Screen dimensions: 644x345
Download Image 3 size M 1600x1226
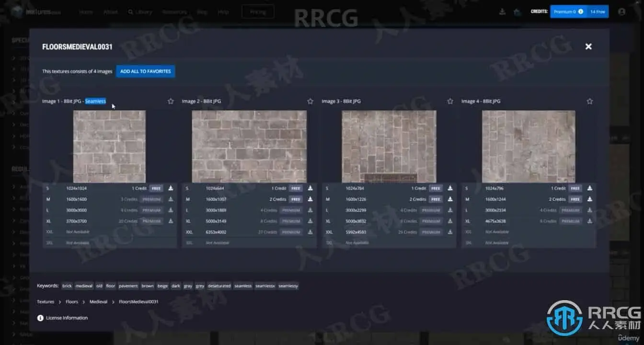450,199
